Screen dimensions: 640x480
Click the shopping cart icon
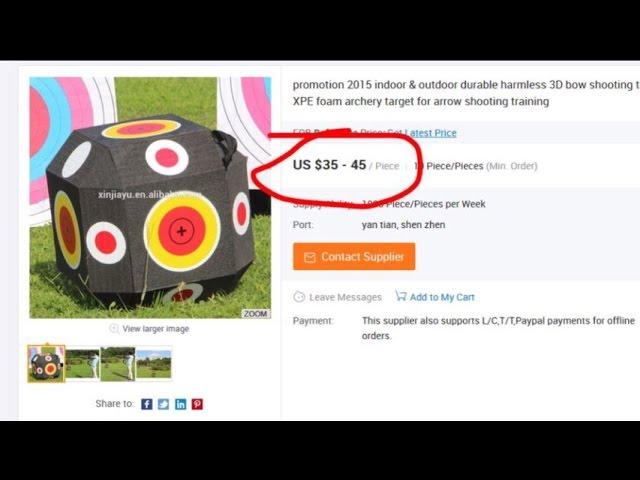[x=401, y=296]
